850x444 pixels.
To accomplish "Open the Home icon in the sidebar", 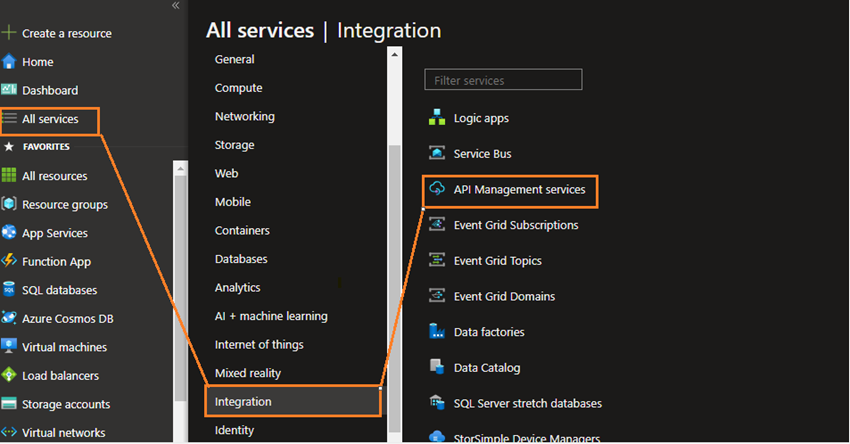I will click(9, 61).
